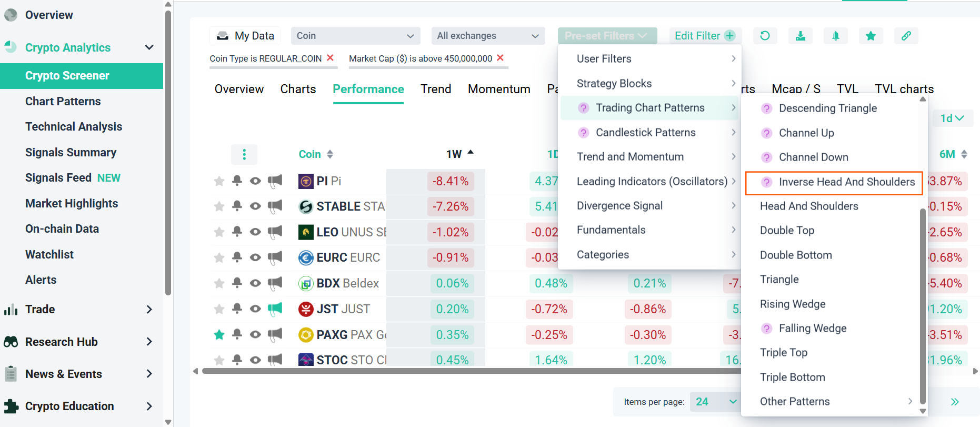Screen dimensions: 980x427
Task: Toggle the watchlist star for BDX Beldex
Action: pos(219,283)
